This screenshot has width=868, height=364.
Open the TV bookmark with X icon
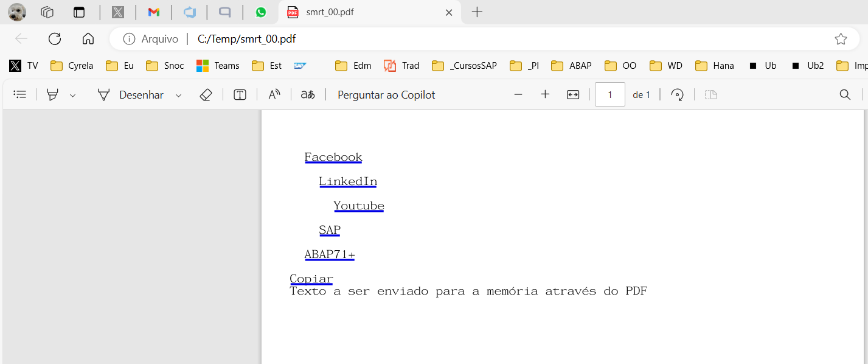click(24, 66)
